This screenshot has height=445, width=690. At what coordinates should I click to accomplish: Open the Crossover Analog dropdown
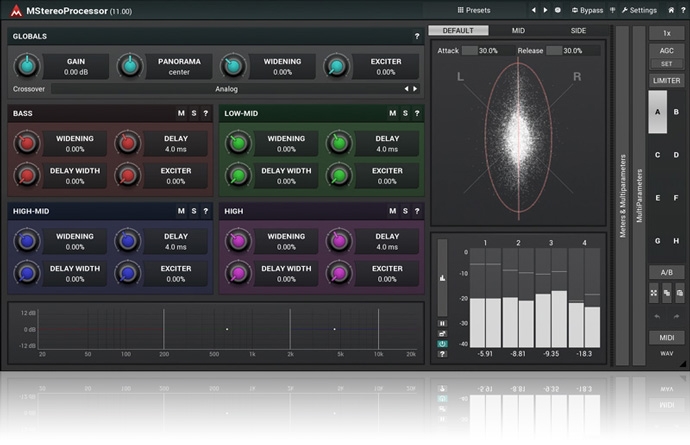tap(226, 88)
